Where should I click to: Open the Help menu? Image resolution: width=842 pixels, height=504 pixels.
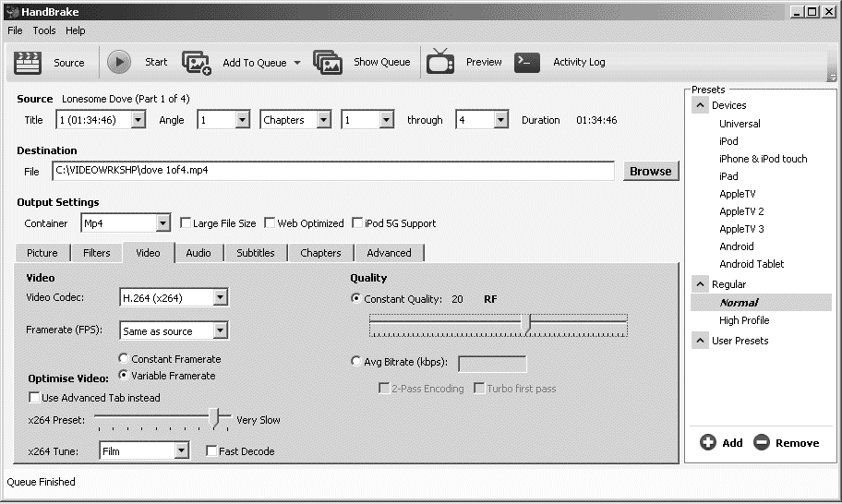click(75, 30)
